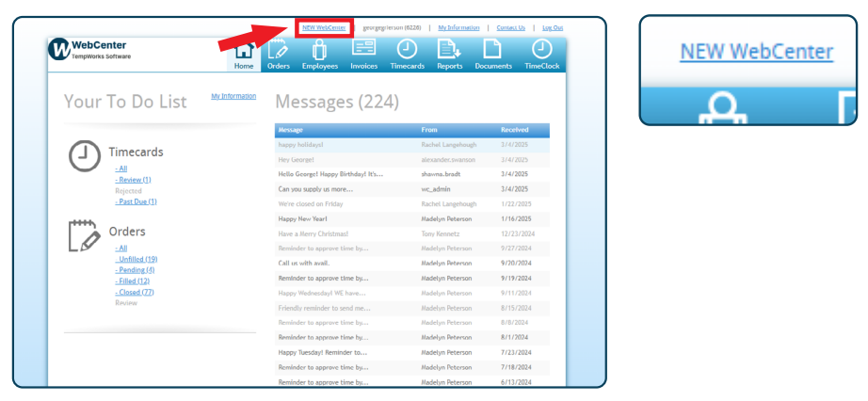
Task: Click the enlarged NEW WebCenter link in zoomed inset
Action: [x=756, y=52]
